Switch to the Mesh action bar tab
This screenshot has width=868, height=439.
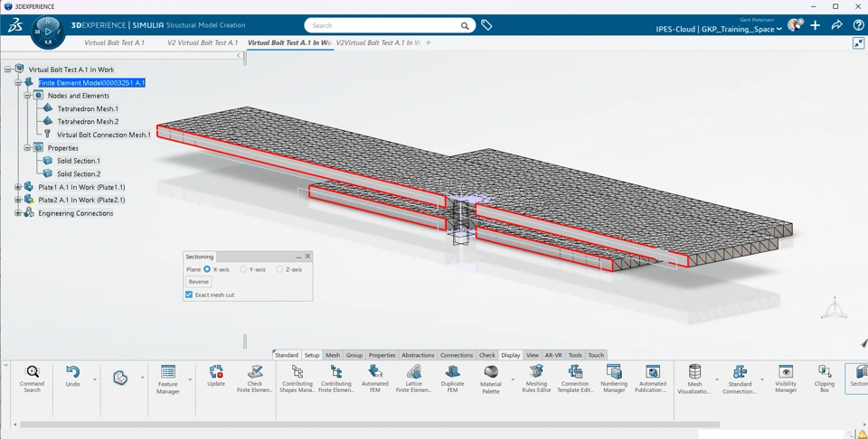click(x=333, y=355)
